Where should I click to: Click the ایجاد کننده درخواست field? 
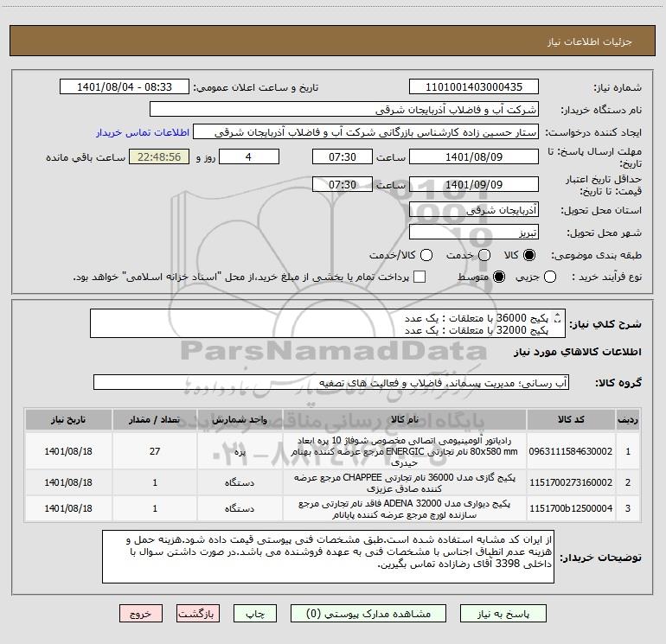tap(366, 131)
